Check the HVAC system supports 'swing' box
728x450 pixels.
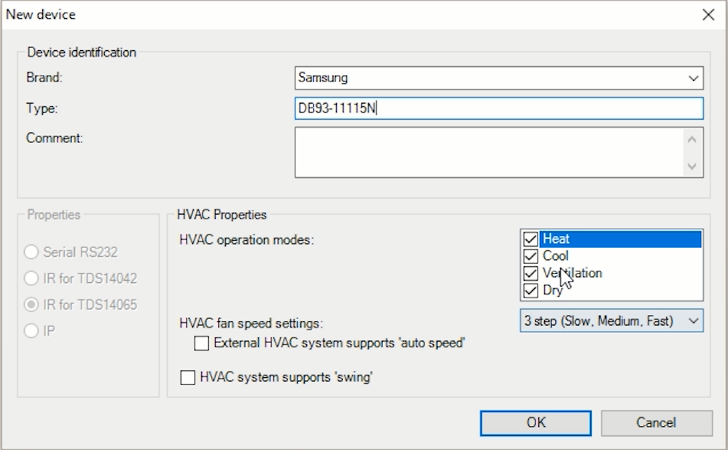(187, 377)
